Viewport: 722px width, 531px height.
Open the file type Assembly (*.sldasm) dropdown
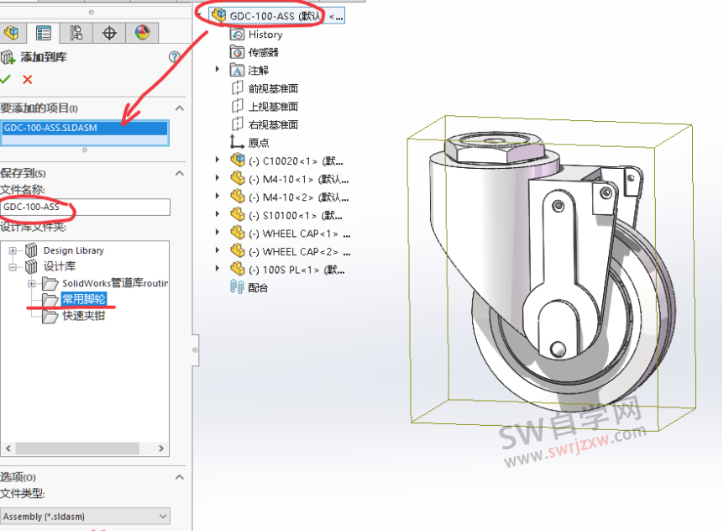[x=85, y=516]
